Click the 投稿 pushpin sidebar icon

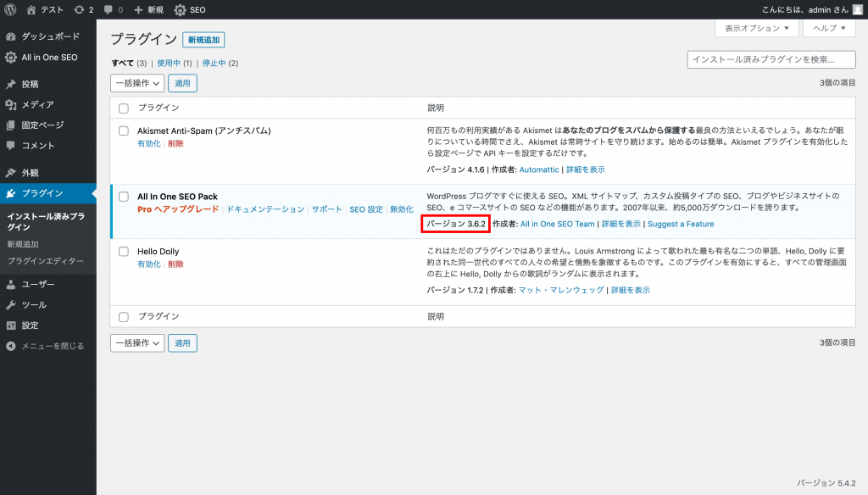pyautogui.click(x=10, y=84)
